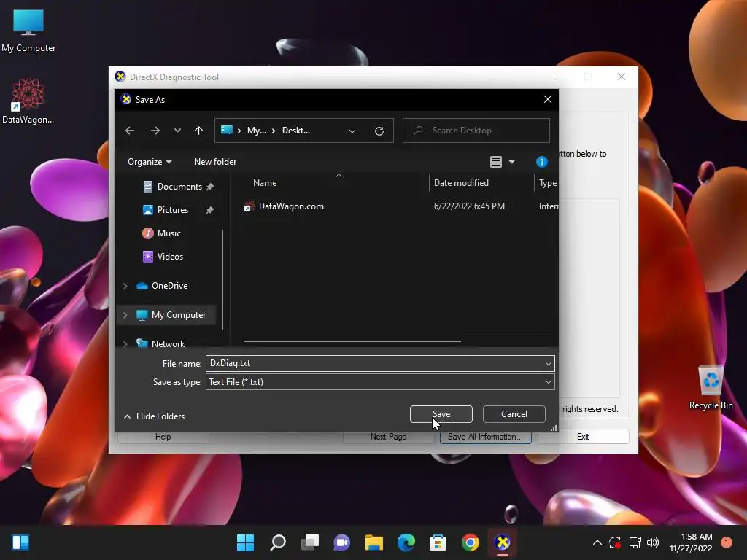The image size is (747, 560).
Task: Click Save All Information button
Action: (x=485, y=437)
